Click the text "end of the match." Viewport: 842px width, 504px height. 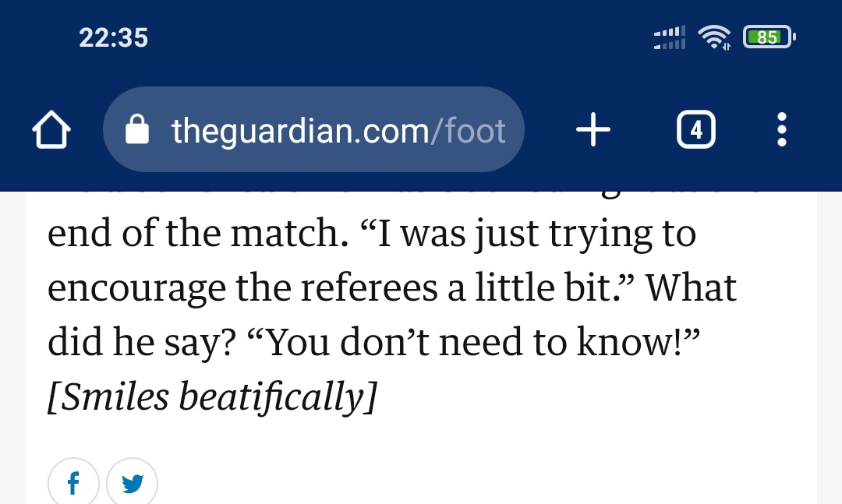pos(198,234)
